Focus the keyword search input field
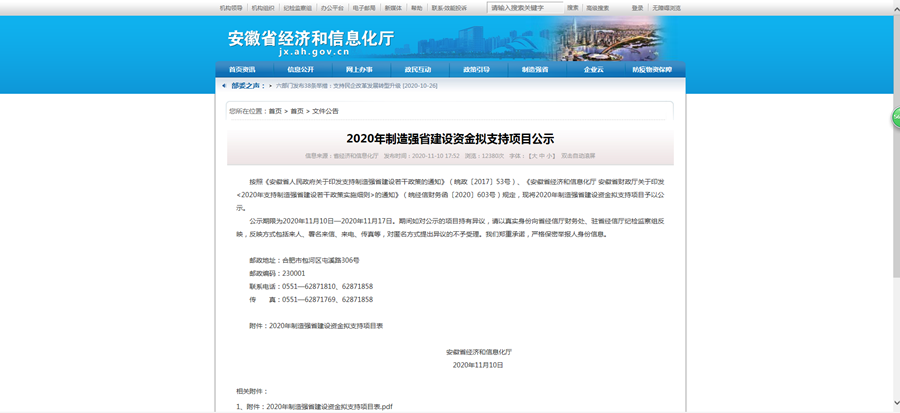 524,7
